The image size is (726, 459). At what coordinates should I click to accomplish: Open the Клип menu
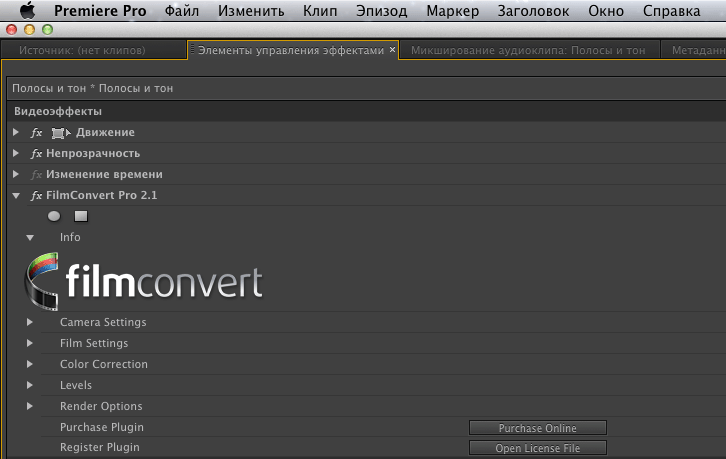[320, 11]
